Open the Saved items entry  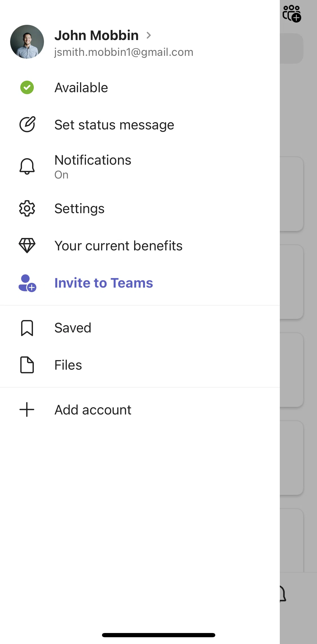click(73, 328)
